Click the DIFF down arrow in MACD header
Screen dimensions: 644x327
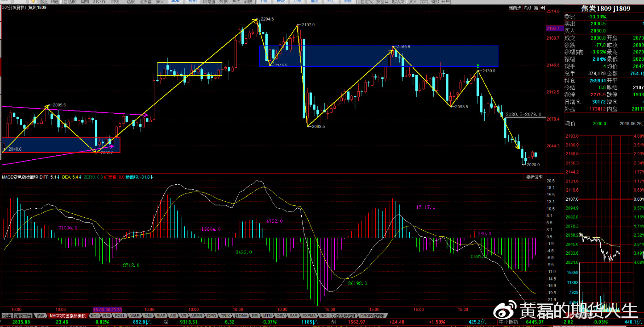tap(59, 177)
